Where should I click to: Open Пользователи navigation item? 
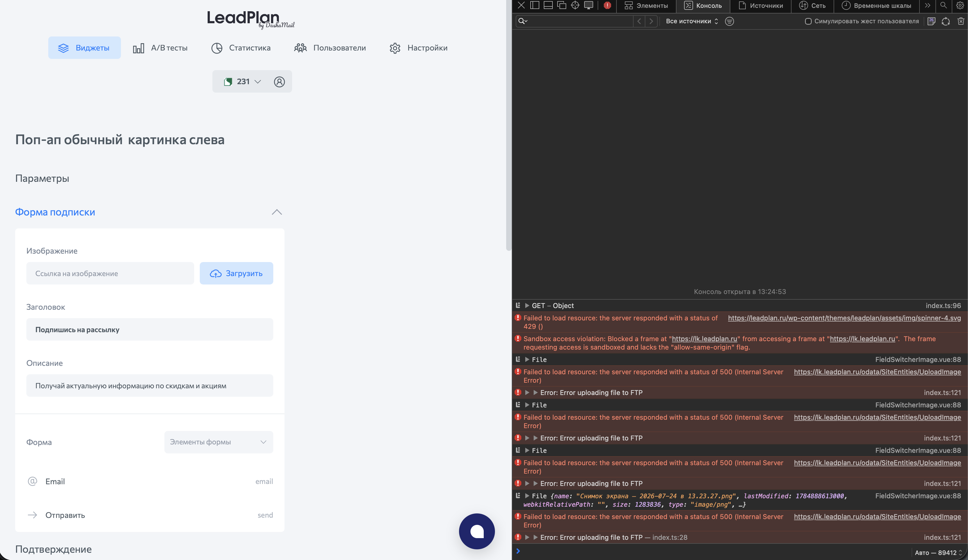(330, 48)
